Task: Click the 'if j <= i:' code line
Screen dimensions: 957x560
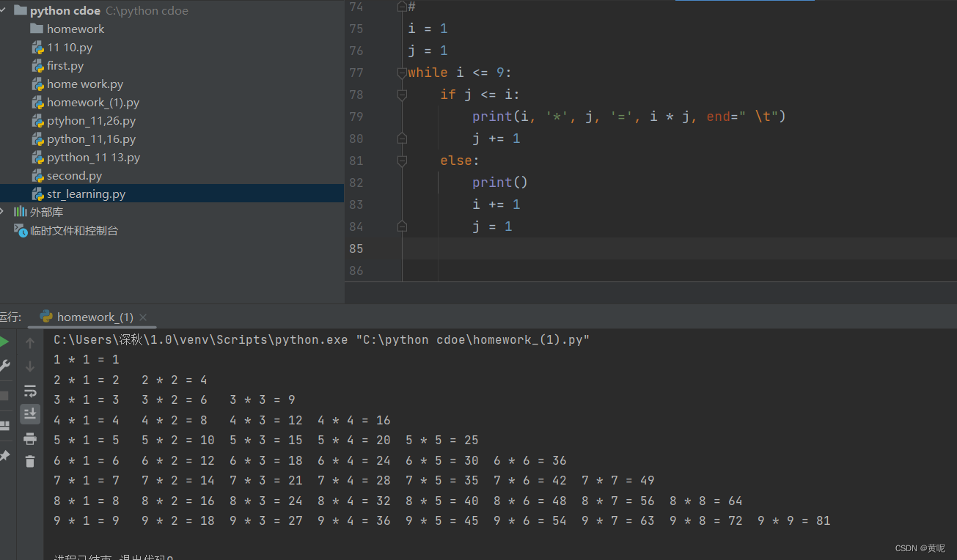Action: point(480,95)
